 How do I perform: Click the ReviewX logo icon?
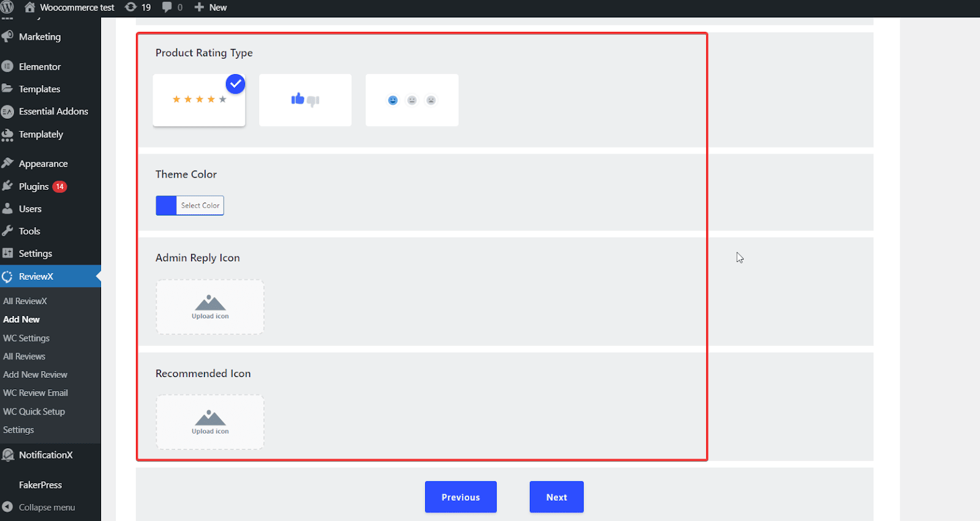click(x=7, y=276)
